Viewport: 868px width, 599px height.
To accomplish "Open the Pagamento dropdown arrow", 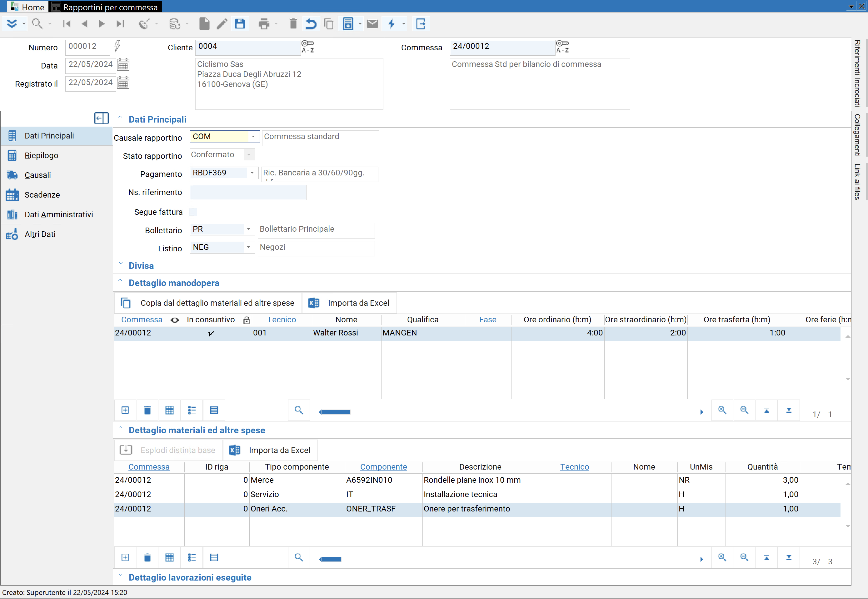I will pos(252,173).
